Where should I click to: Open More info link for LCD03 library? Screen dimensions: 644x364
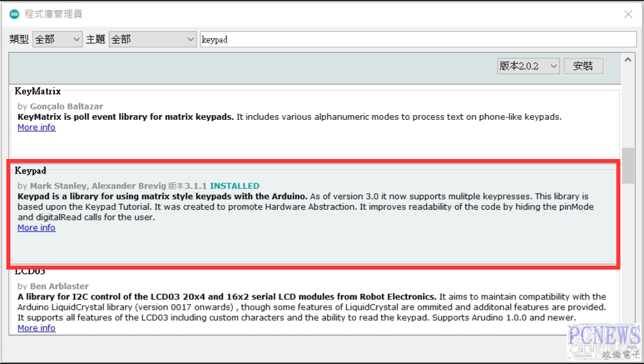coord(36,328)
